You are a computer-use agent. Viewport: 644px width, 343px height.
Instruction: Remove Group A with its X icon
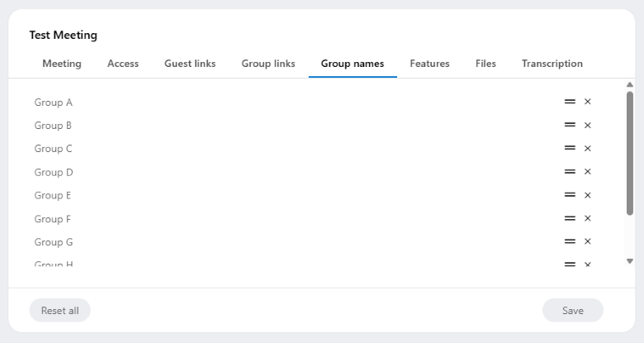[587, 102]
